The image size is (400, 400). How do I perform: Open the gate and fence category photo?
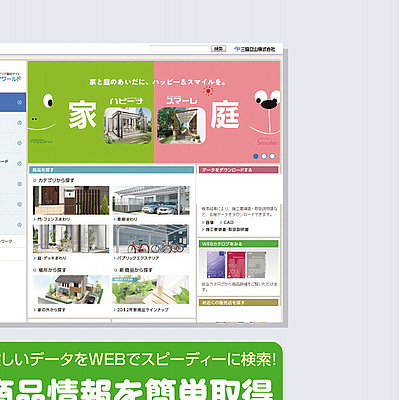tap(71, 200)
